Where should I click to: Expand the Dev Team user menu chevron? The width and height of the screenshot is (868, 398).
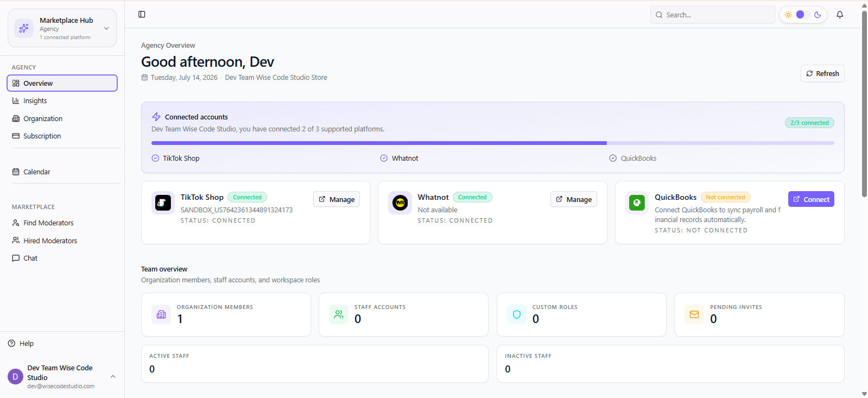click(113, 376)
